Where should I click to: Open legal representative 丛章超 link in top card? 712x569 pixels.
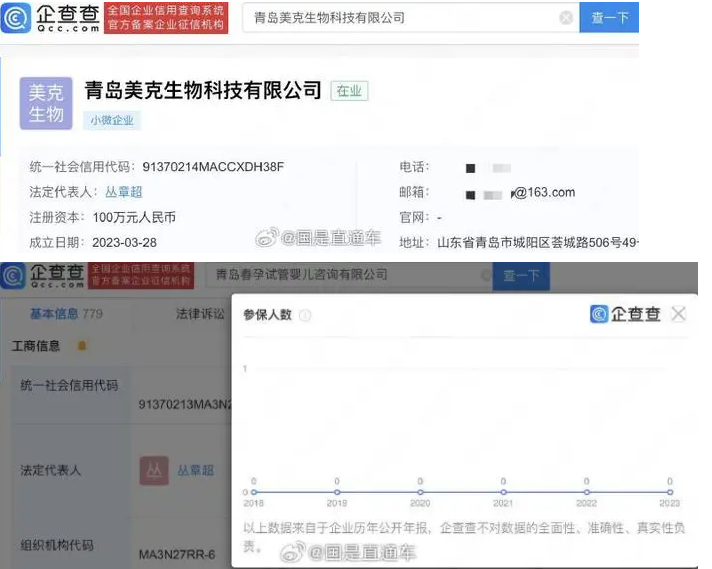pos(124,192)
